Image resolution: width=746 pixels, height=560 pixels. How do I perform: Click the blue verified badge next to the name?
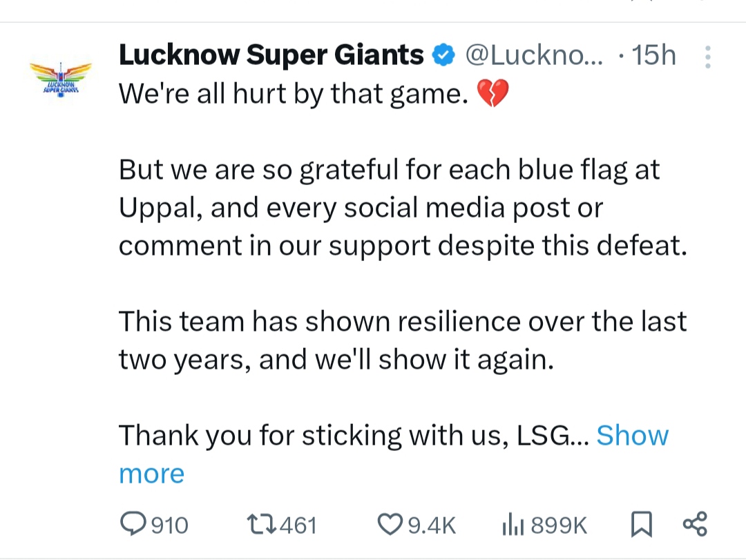click(x=444, y=55)
